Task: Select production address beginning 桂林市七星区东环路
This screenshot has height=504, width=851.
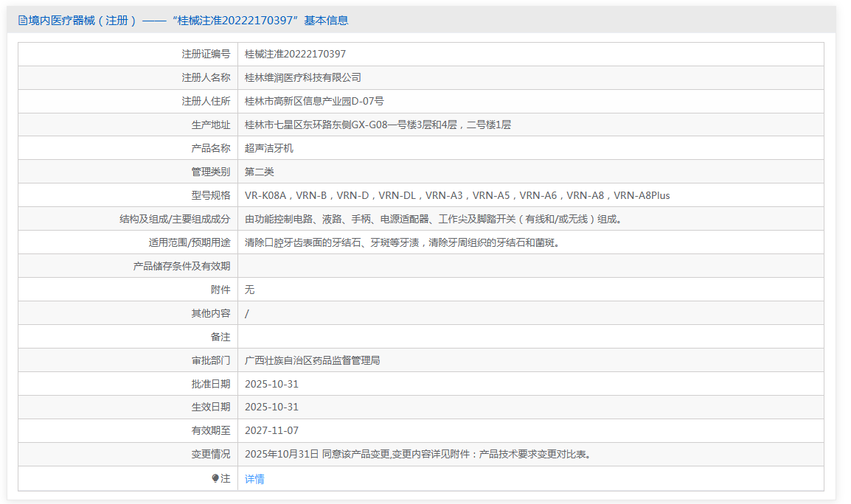Action: (378, 125)
